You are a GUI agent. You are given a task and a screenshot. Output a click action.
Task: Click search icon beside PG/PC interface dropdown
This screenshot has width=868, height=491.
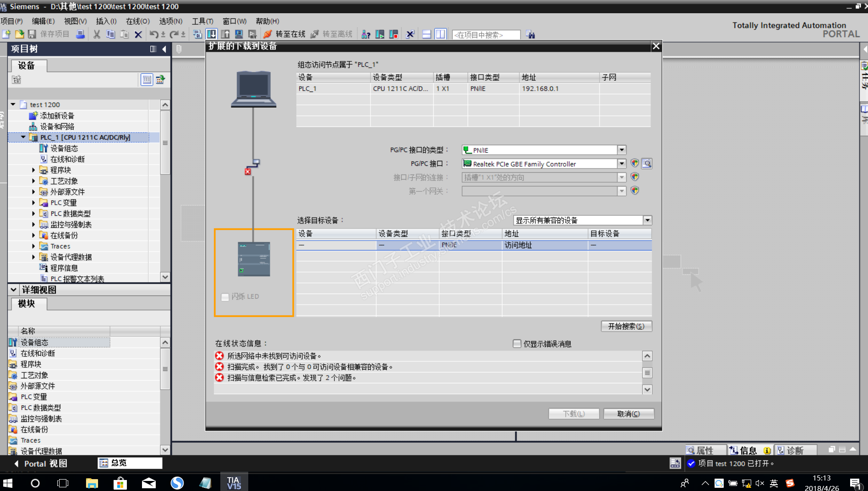click(x=646, y=164)
